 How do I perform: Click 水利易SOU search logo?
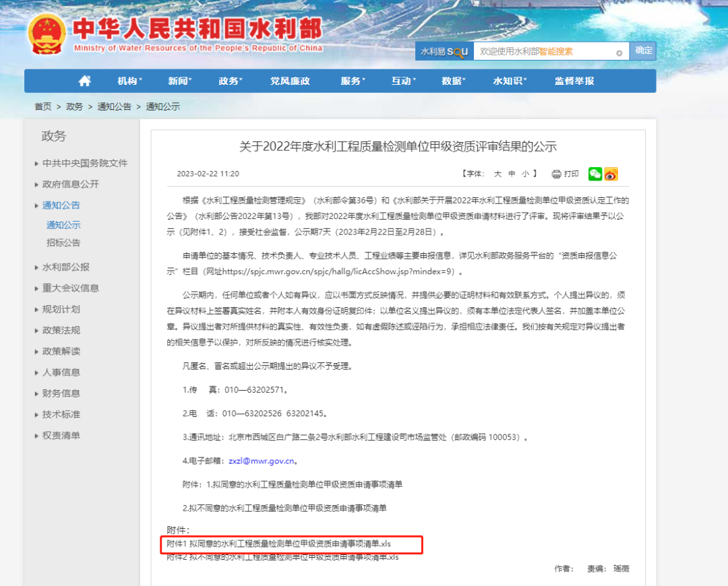point(444,51)
